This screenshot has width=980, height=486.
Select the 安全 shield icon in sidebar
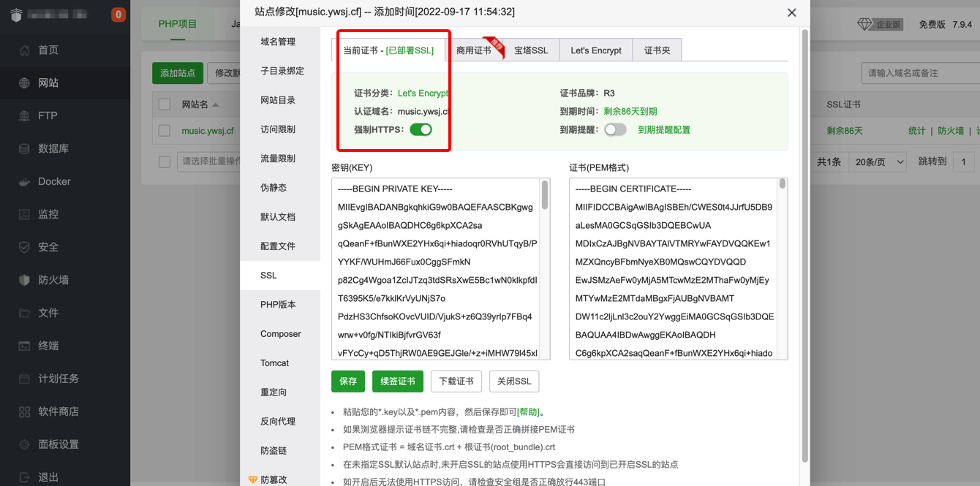pyautogui.click(x=24, y=248)
